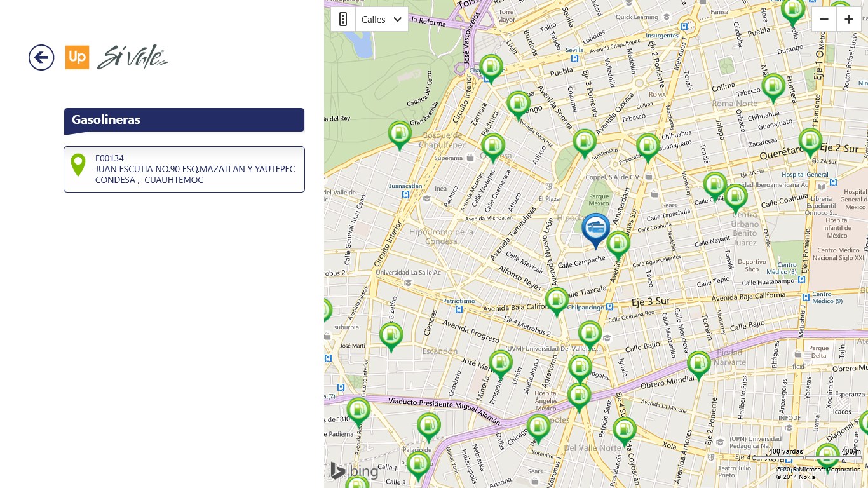Click gas pin on Querétaro near Eje 2 Sur

tap(810, 140)
